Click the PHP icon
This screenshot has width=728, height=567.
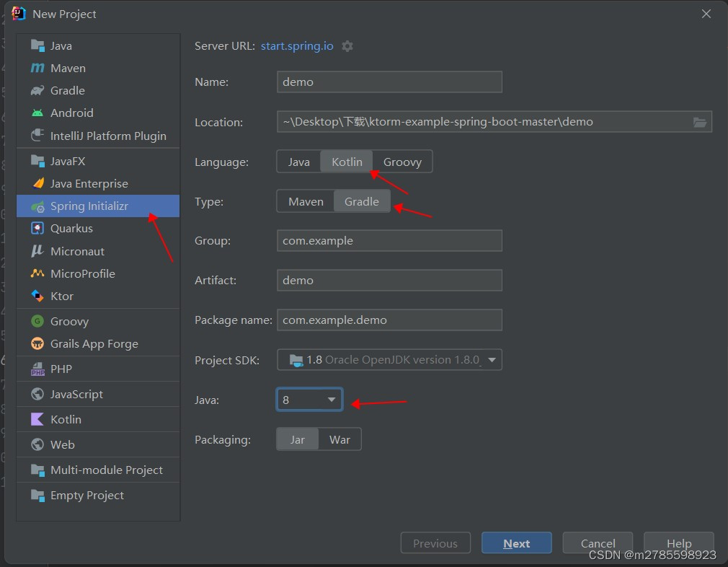coord(37,369)
